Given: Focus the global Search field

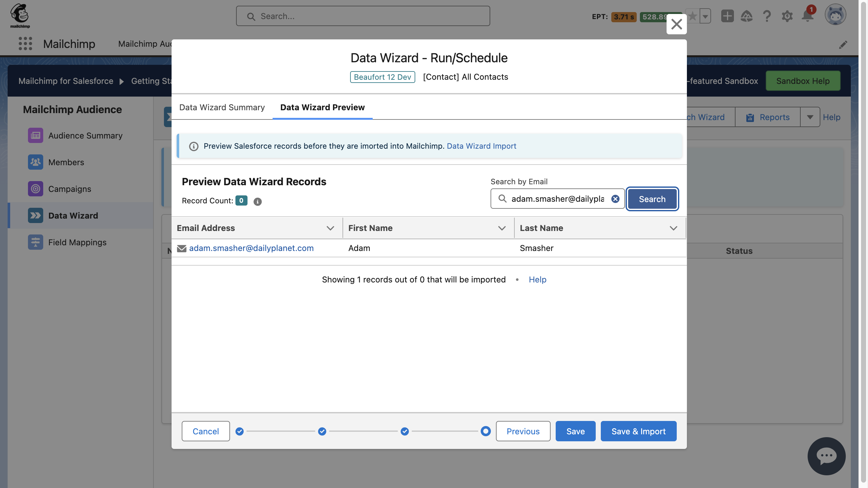Looking at the screenshot, I should [363, 16].
